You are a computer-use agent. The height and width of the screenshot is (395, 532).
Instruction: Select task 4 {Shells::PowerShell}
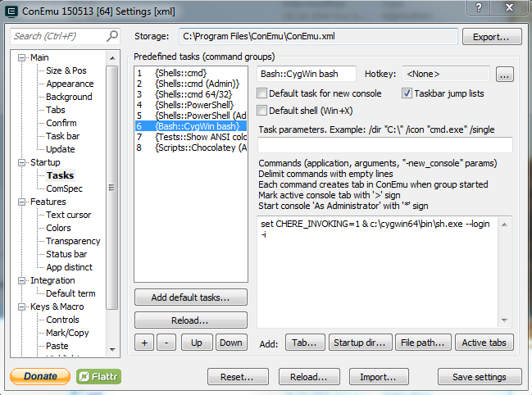click(x=191, y=105)
